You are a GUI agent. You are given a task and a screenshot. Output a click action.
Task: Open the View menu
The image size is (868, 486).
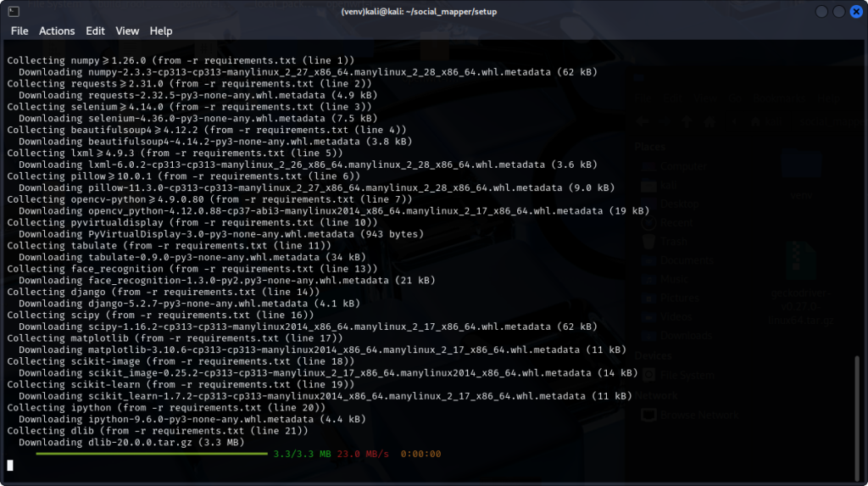click(x=127, y=31)
